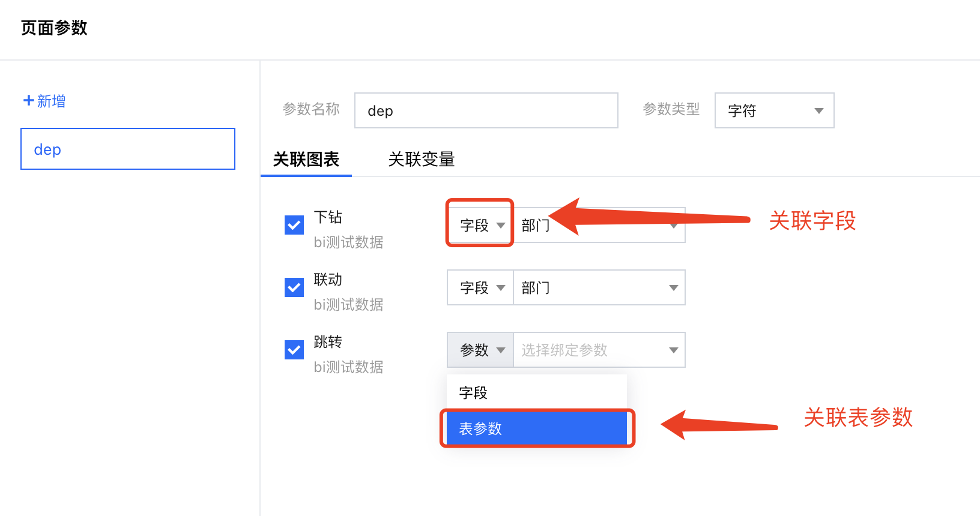Select the dep parameter in sidebar
Screen dimensions: 980x516
pyautogui.click(x=128, y=149)
